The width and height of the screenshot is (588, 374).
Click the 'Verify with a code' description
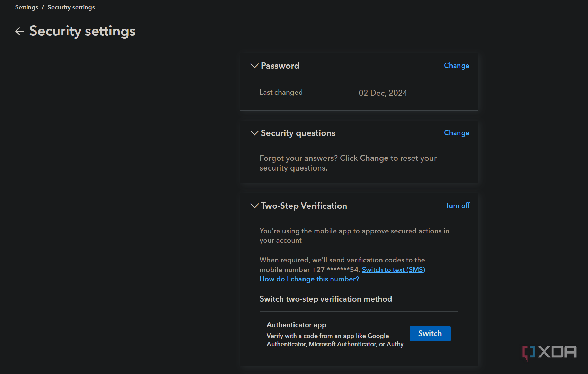335,340
